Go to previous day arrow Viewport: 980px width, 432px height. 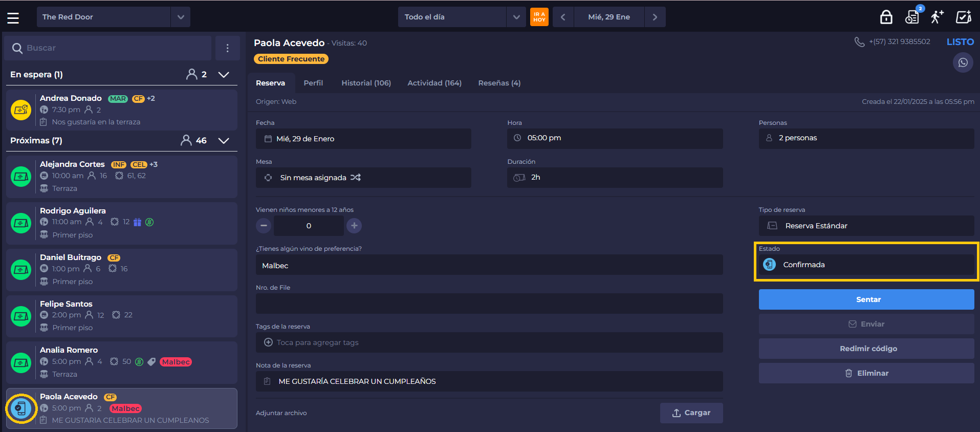563,17
